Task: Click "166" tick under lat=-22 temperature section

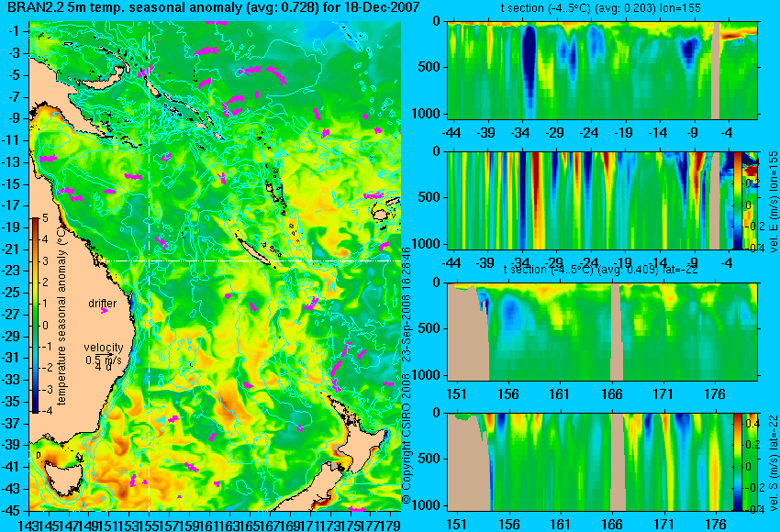Action: click(x=611, y=394)
